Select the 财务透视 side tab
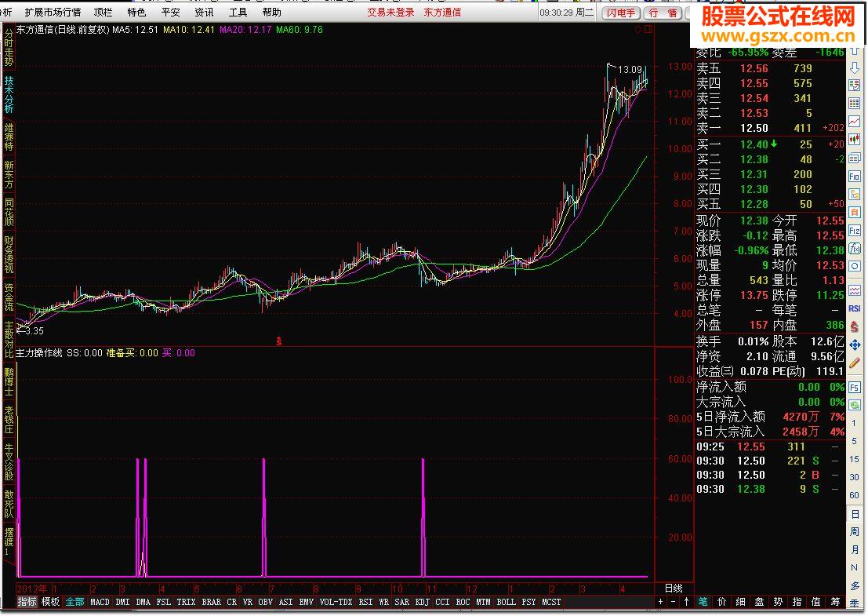Image resolution: width=868 pixels, height=616 pixels. click(9, 254)
